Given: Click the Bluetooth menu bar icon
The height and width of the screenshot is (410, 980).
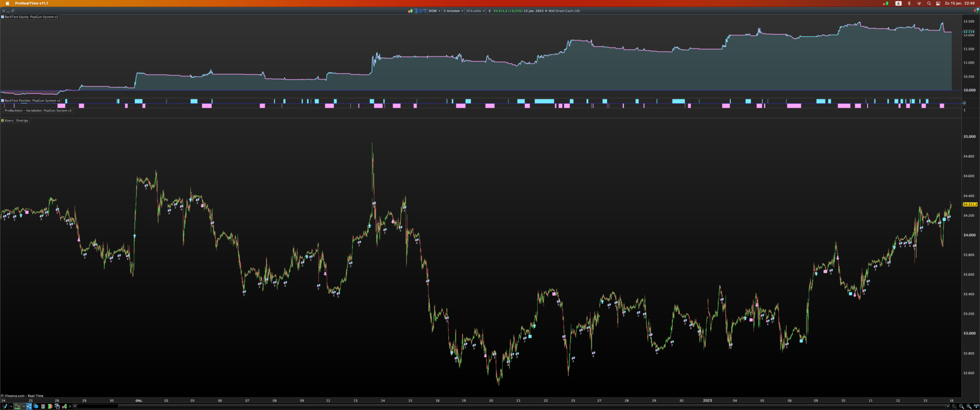Looking at the screenshot, I should click(909, 3).
